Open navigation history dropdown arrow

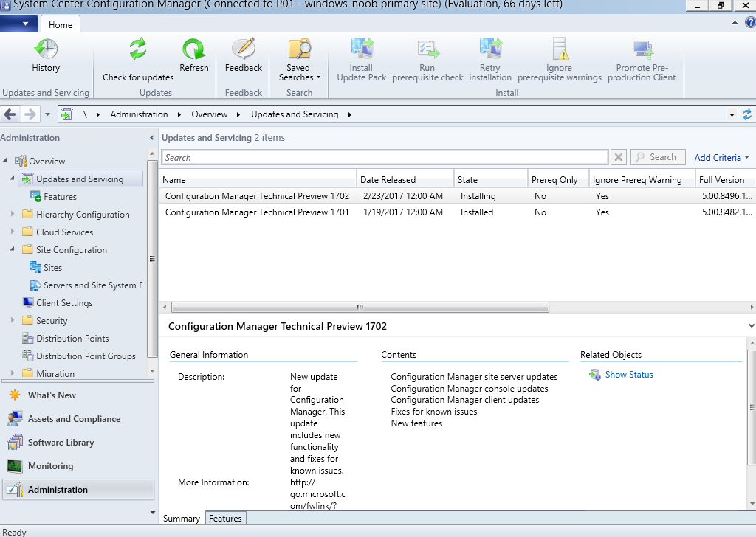click(x=47, y=114)
